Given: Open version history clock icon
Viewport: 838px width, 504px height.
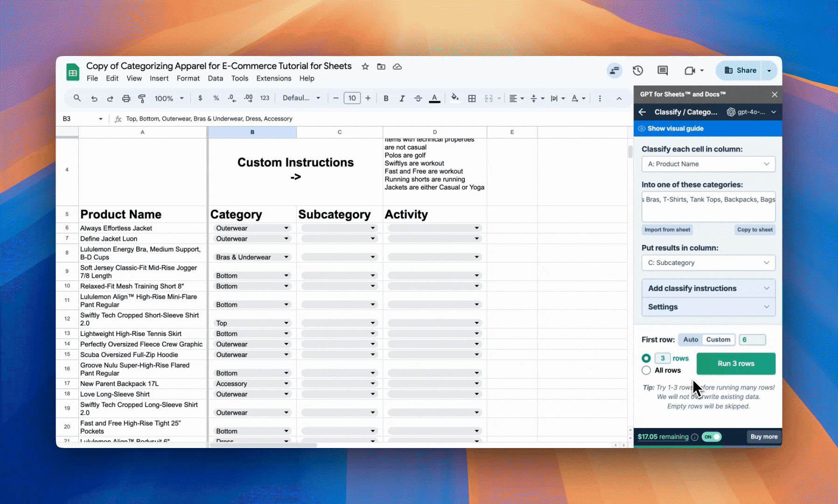Looking at the screenshot, I should (x=638, y=70).
